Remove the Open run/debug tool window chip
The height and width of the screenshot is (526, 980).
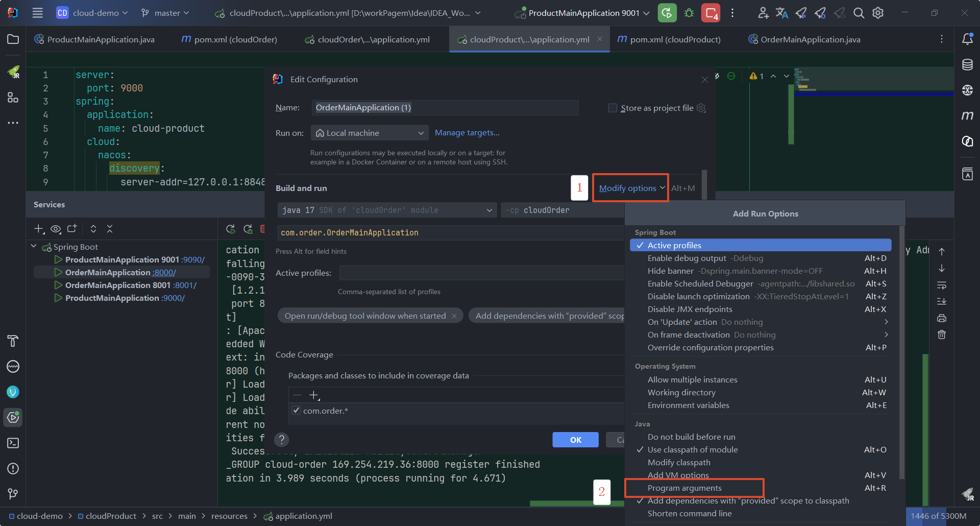tap(454, 316)
